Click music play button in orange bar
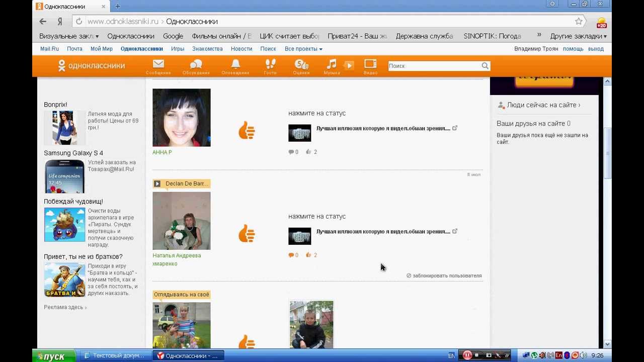Screen dimensions: 644x362 click(349, 65)
